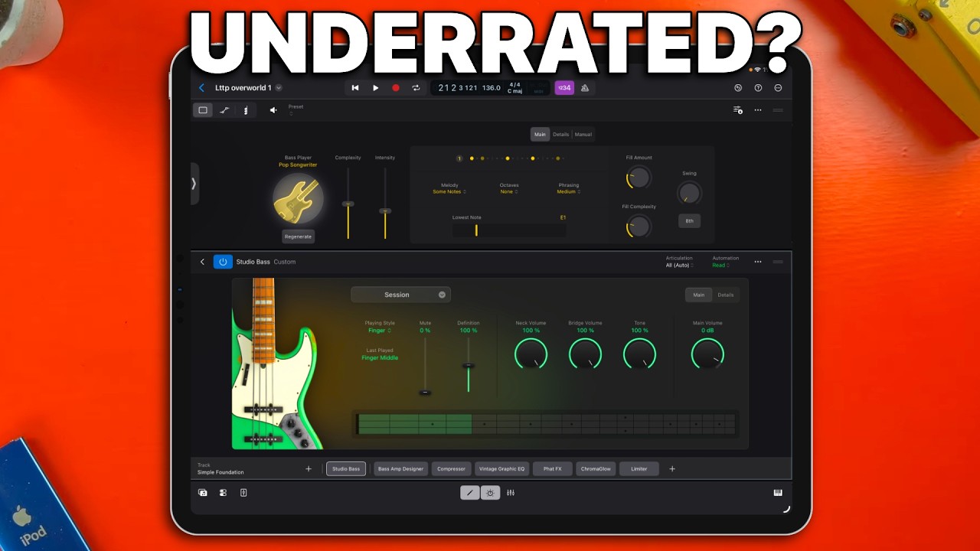Adjust the Definition slider
The image size is (980, 551).
point(469,366)
